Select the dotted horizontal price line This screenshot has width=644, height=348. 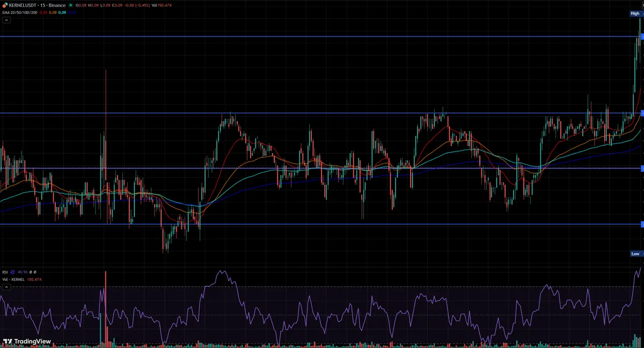click(x=322, y=168)
